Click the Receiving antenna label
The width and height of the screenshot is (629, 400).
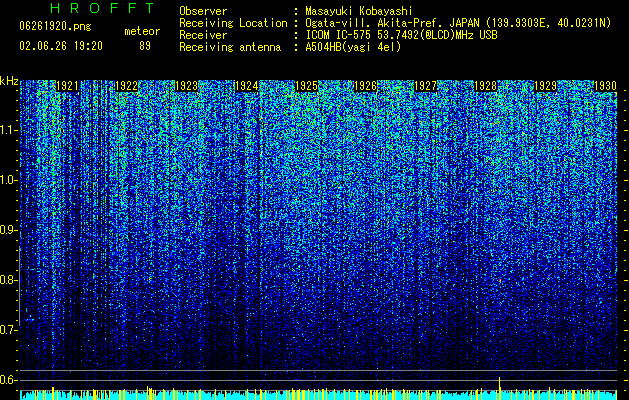click(230, 47)
